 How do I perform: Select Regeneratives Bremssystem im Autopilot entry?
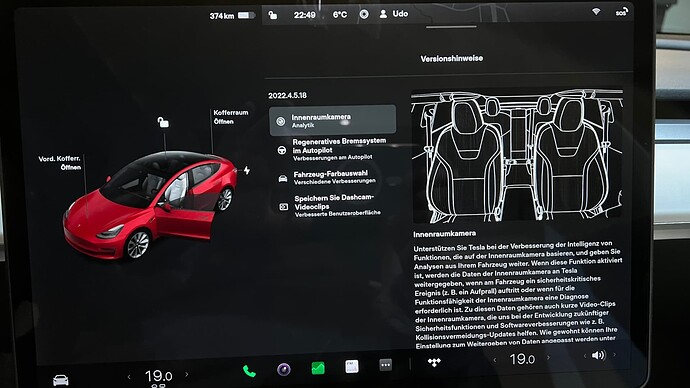coord(333,149)
